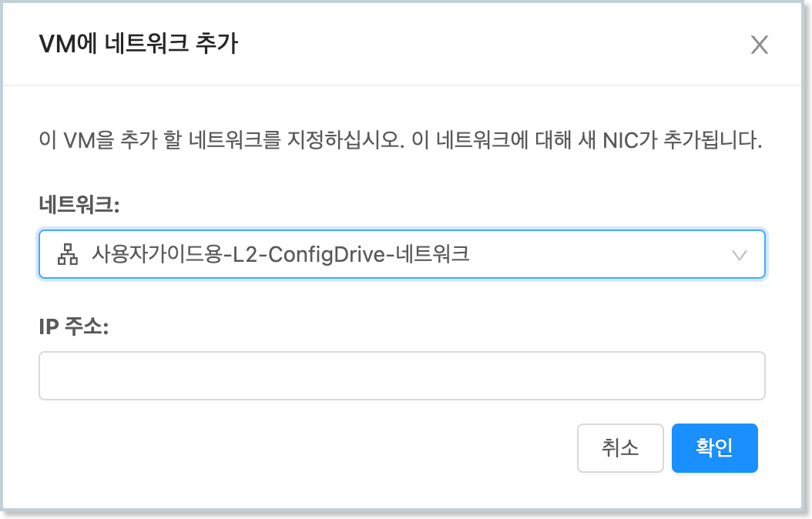Place cursor in empty IP address box
Screen dimensions: 812x519
(401, 376)
